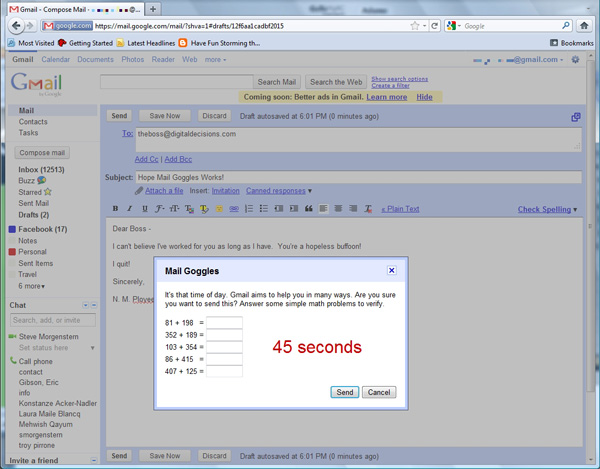
Task: Open the chat status dropdown arrow
Action: pyautogui.click(x=92, y=348)
